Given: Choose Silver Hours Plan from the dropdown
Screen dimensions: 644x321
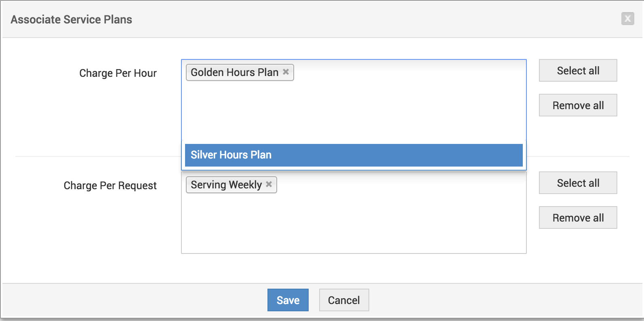Looking at the screenshot, I should tap(354, 155).
